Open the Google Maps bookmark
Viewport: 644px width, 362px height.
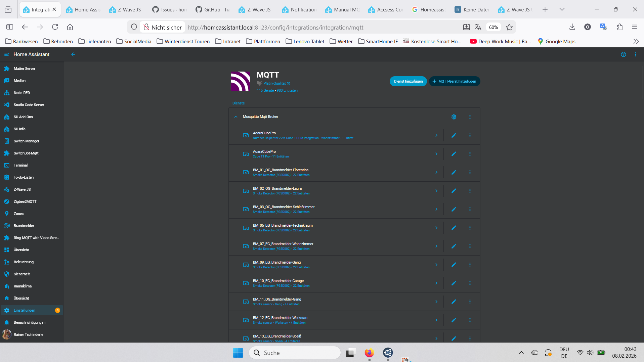(556, 41)
